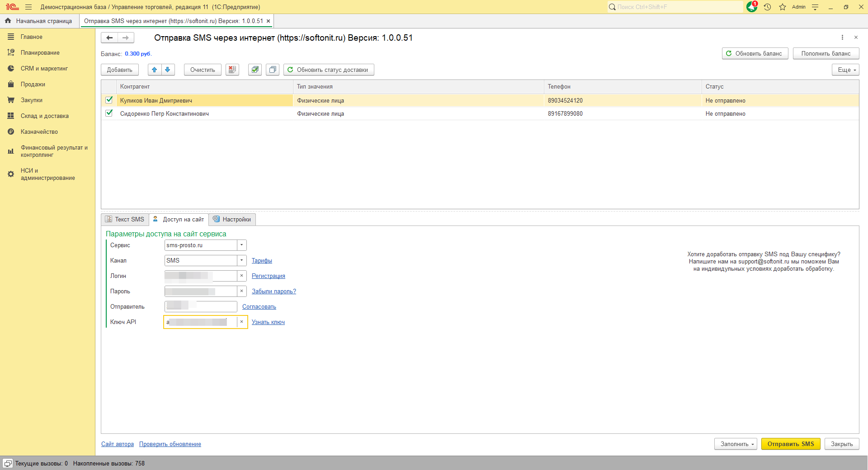Switch to the Настройки tab
This screenshot has height=470, width=868.
232,219
